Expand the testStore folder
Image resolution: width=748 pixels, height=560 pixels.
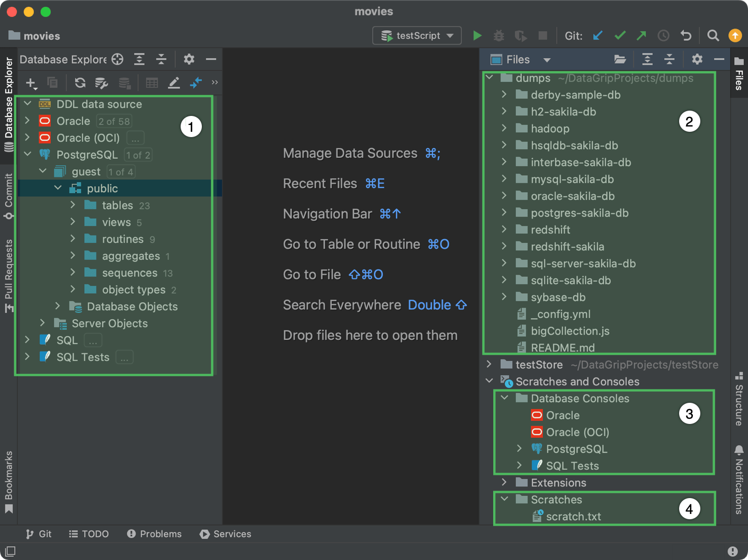489,365
